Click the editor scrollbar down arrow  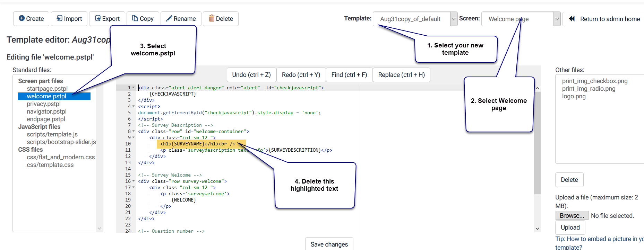pyautogui.click(x=538, y=229)
